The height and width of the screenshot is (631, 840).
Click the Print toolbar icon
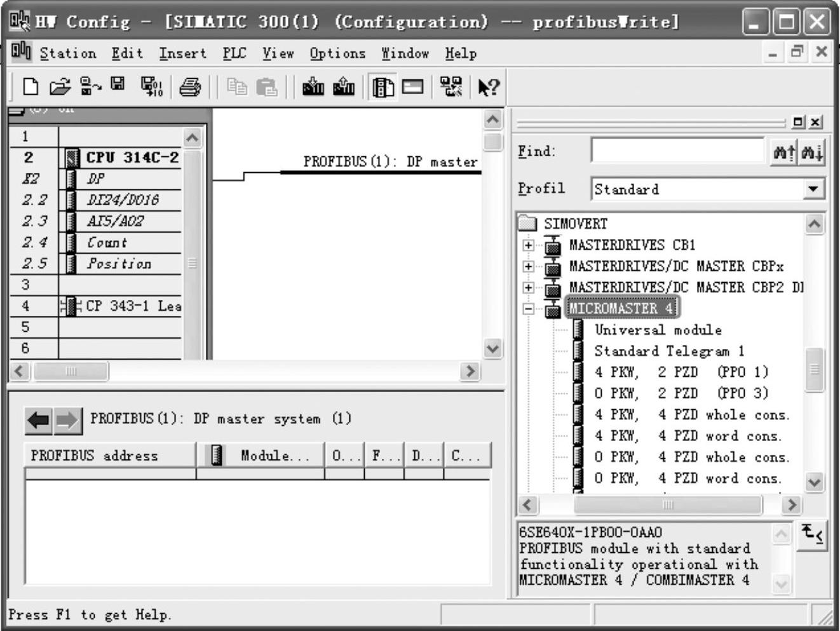pos(189,86)
